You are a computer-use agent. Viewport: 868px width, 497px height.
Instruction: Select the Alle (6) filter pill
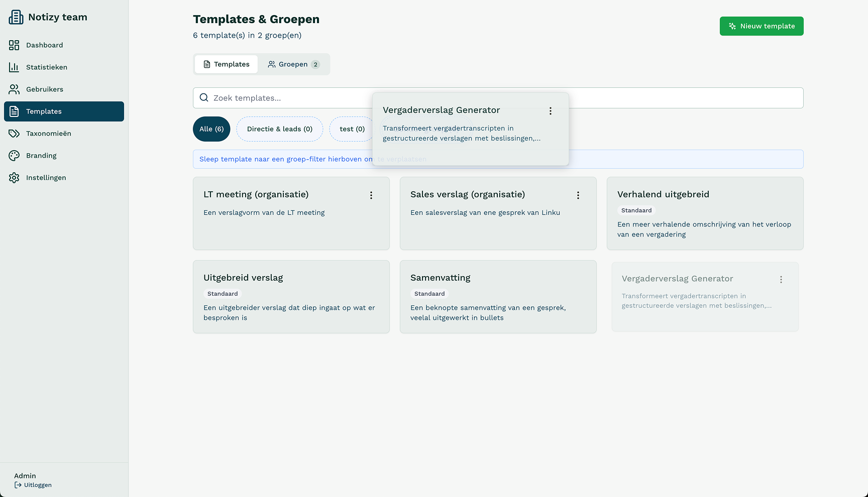click(211, 129)
